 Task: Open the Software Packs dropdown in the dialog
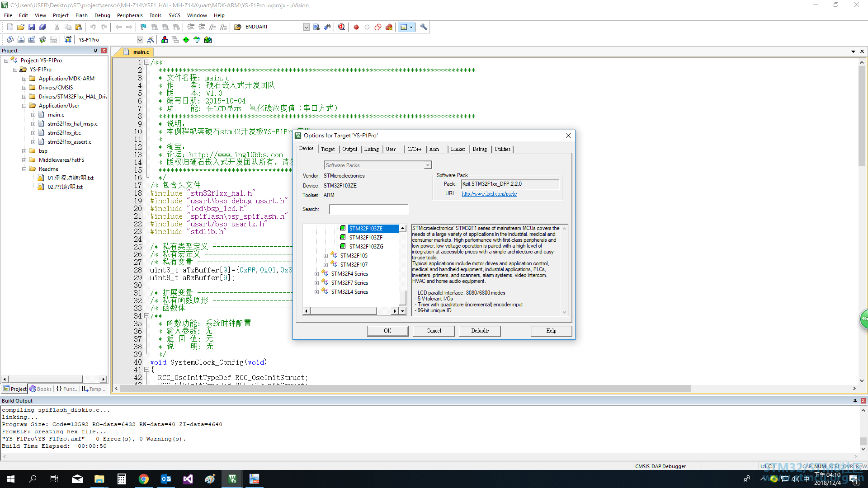click(x=427, y=165)
